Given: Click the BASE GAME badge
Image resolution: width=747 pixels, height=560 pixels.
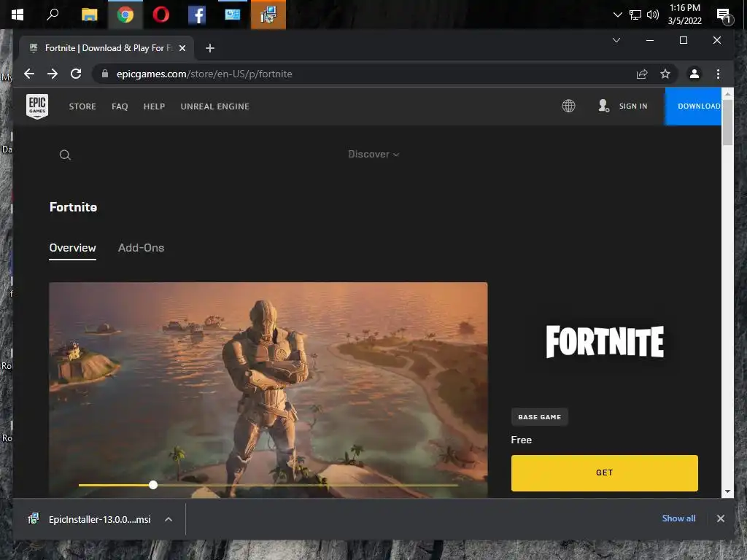Looking at the screenshot, I should coord(539,417).
